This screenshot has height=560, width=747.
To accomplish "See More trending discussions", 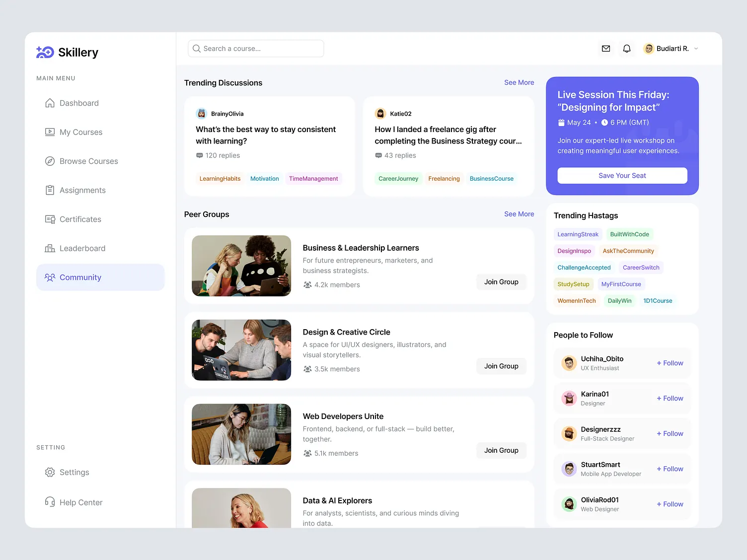I will coord(519,82).
